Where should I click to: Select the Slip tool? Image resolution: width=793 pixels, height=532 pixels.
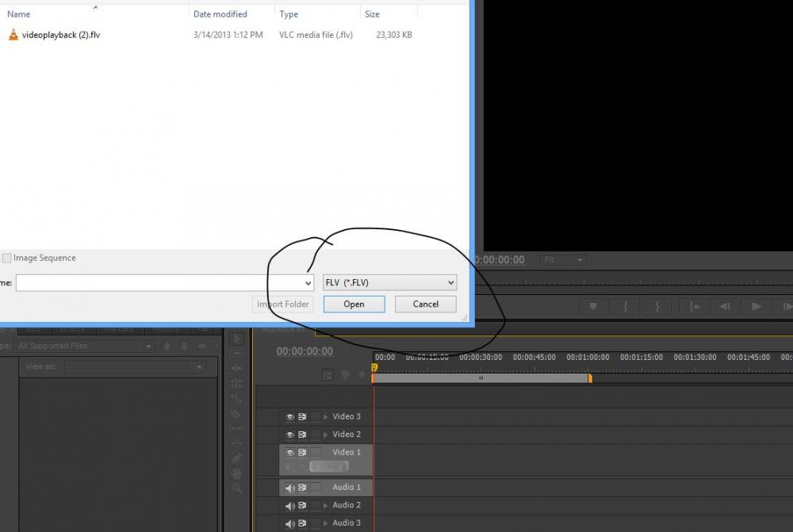coord(236,428)
